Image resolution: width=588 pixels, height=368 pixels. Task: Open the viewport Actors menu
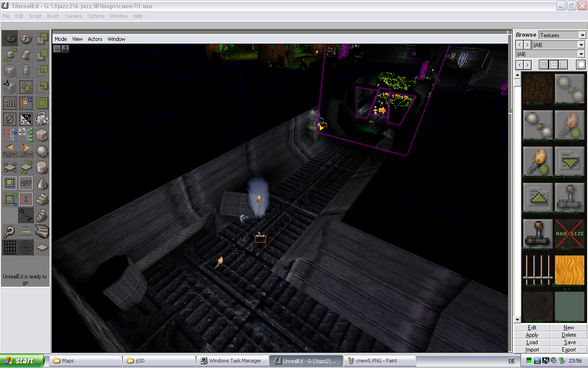95,39
